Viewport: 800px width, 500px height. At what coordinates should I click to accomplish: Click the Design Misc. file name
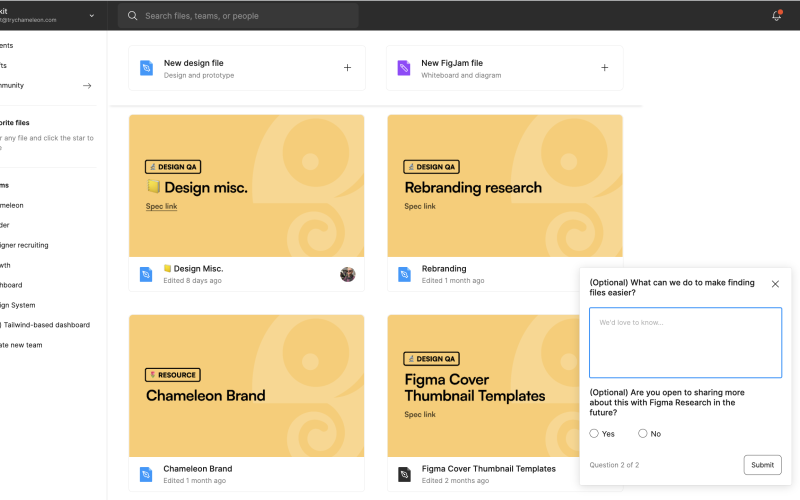click(193, 269)
